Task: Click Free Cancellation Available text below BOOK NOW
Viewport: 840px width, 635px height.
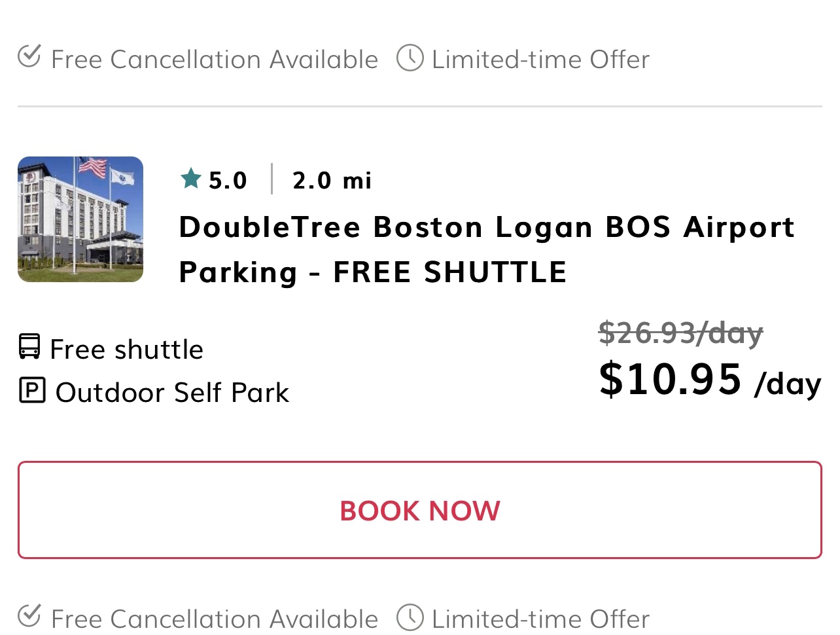Action: pyautogui.click(x=215, y=619)
